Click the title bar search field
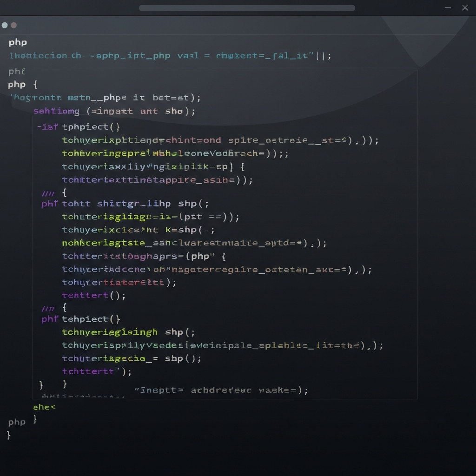 tap(247, 8)
